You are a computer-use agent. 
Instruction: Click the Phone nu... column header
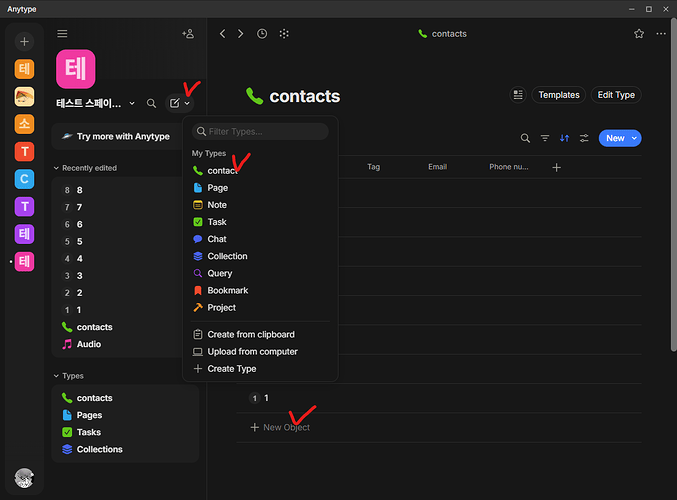pyautogui.click(x=509, y=167)
